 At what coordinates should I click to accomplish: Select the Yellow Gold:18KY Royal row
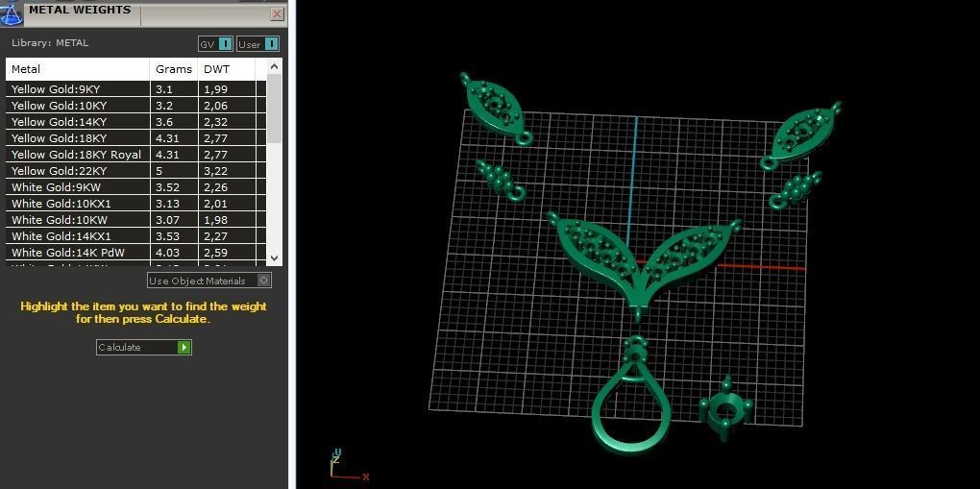pyautogui.click(x=135, y=155)
